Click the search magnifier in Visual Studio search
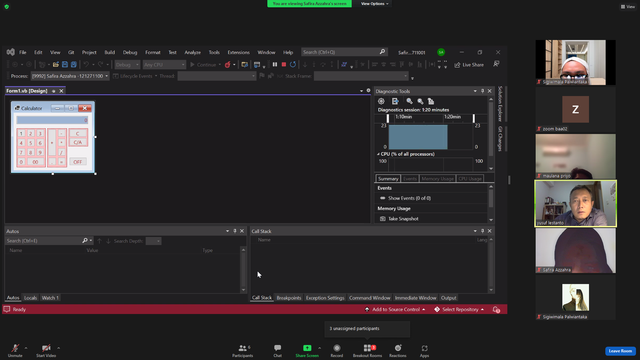640x360 pixels. (382, 52)
